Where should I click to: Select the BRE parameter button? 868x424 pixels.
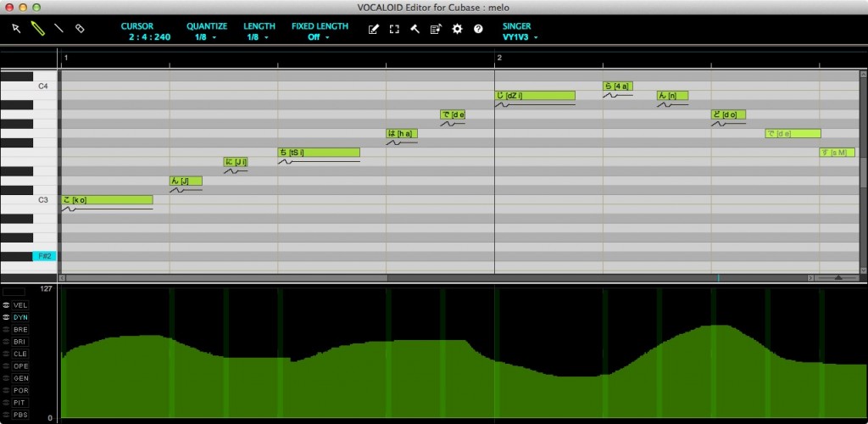coord(20,329)
